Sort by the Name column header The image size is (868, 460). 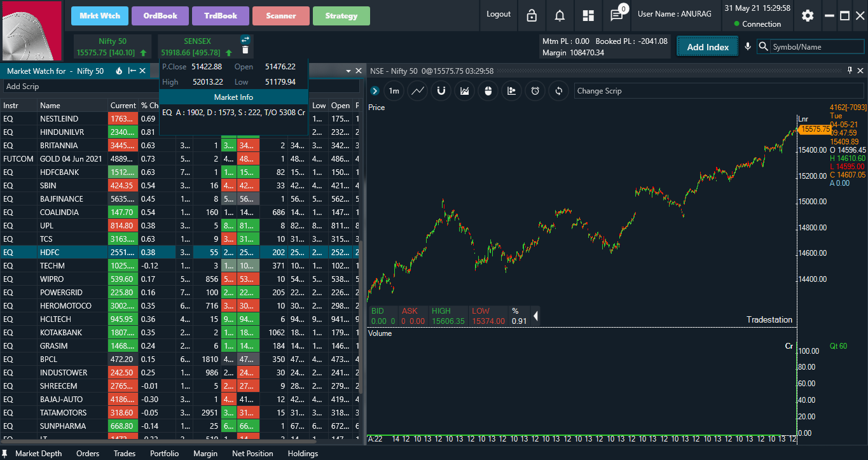click(x=72, y=106)
